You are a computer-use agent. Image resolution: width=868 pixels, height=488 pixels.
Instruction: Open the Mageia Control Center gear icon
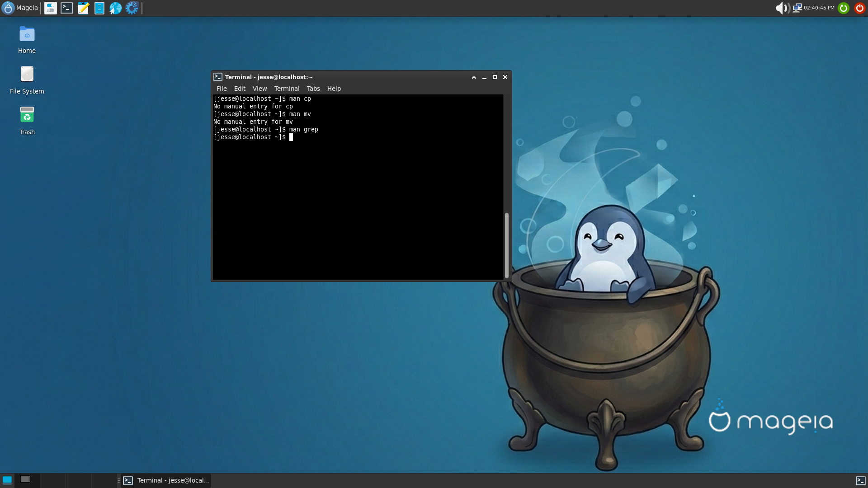[x=132, y=8]
